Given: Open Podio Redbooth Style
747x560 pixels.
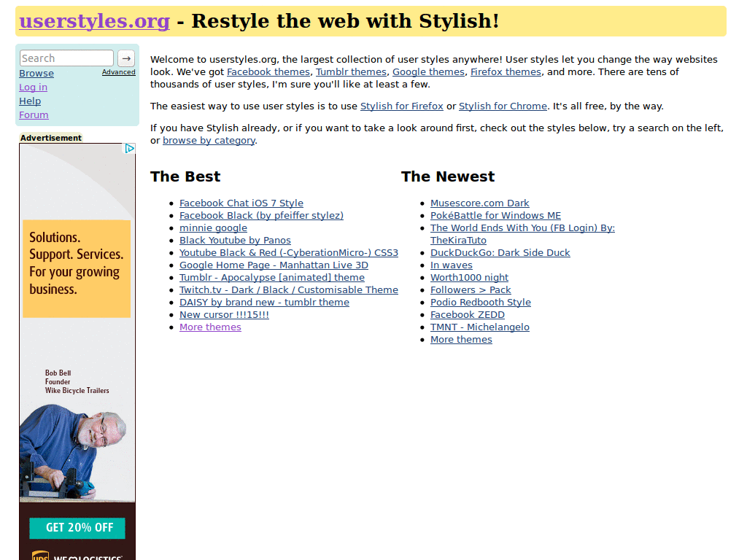Looking at the screenshot, I should (x=481, y=303).
